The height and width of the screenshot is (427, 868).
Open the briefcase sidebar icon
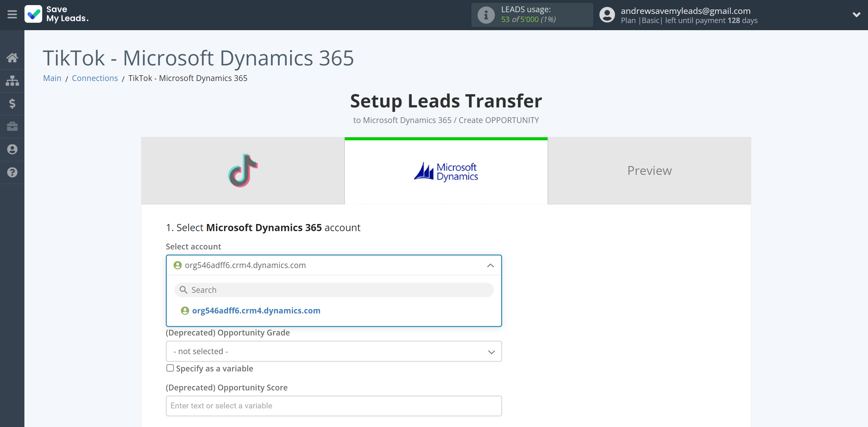[12, 126]
